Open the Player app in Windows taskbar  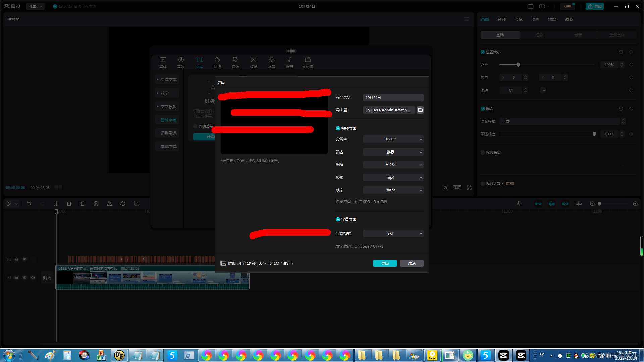[x=432, y=355]
